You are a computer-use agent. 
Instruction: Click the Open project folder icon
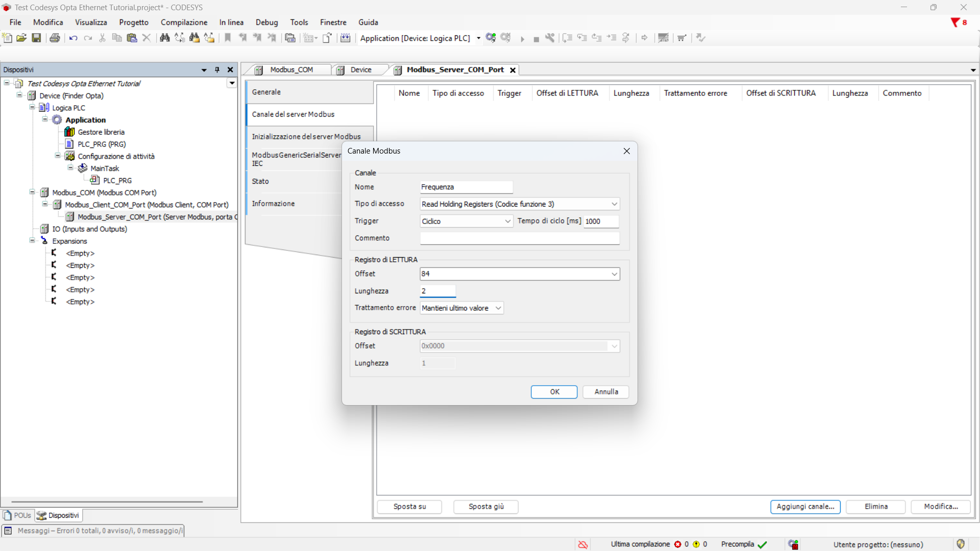pos(21,38)
